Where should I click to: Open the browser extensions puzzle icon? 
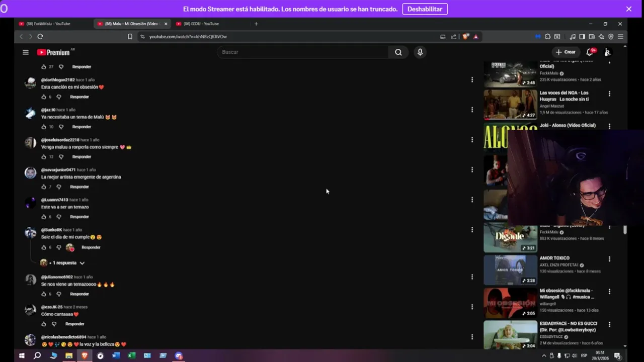tap(547, 37)
